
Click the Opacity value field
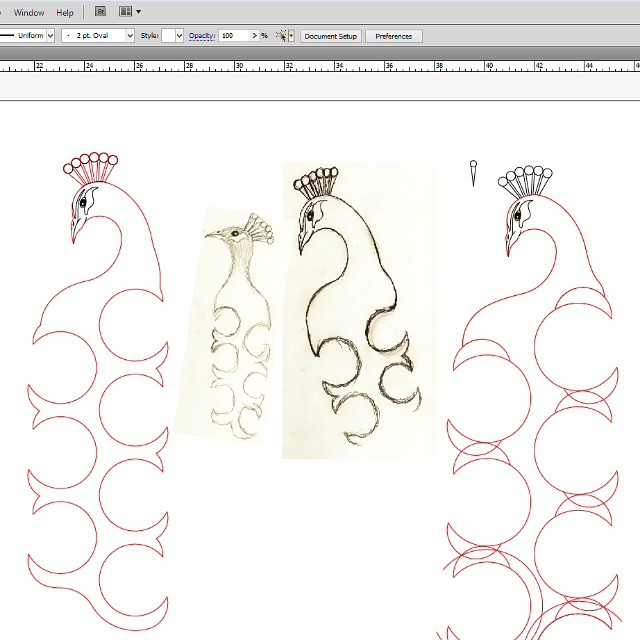pyautogui.click(x=233, y=36)
